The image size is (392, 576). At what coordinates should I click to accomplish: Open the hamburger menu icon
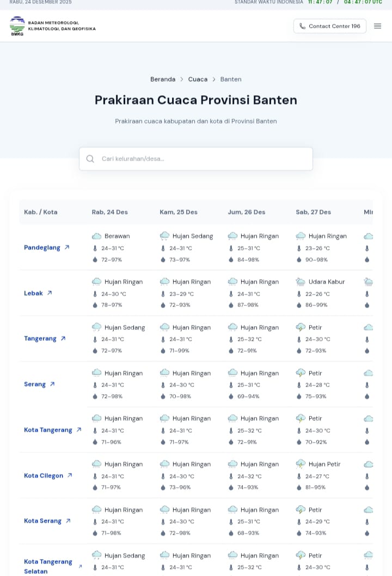point(377,26)
